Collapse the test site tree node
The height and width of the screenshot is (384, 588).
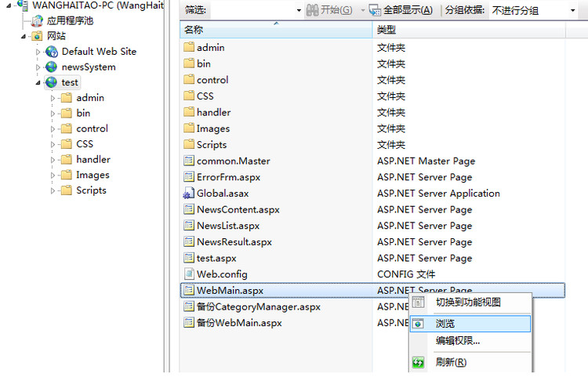[x=38, y=82]
